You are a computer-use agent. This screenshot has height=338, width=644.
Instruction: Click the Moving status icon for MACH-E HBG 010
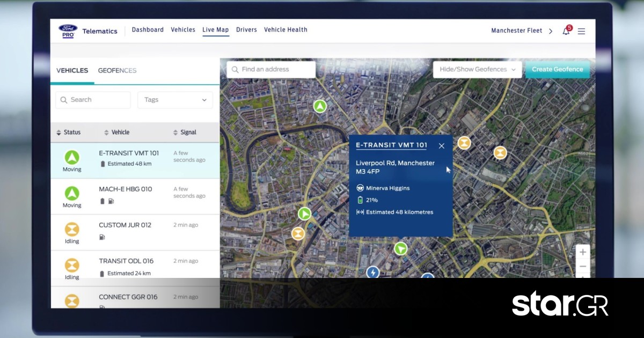(x=72, y=193)
